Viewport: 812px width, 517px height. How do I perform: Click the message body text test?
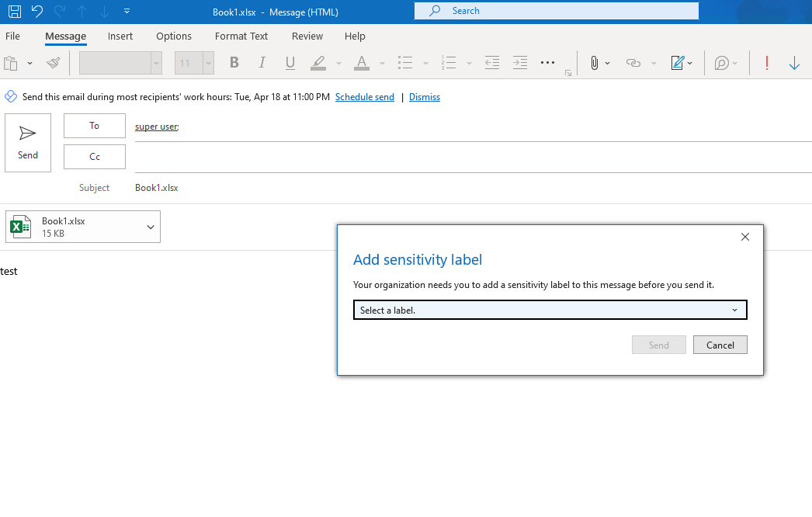(9, 272)
